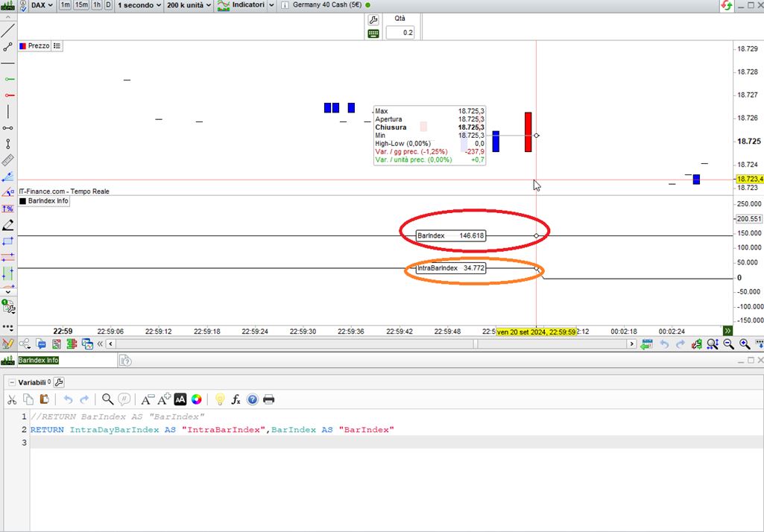Switch to D daily timeframe button
Viewport: 764px width, 532px height.
click(x=107, y=5)
